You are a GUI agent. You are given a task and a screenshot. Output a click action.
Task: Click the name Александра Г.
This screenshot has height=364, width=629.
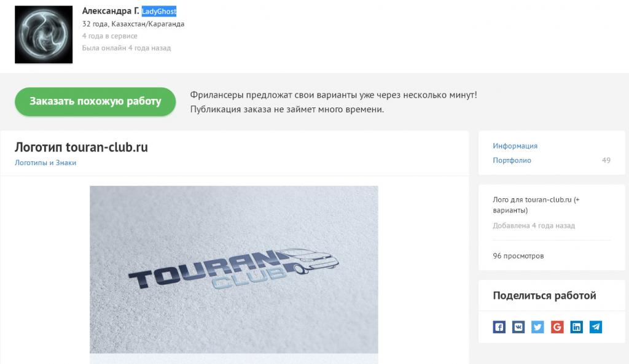click(x=111, y=11)
